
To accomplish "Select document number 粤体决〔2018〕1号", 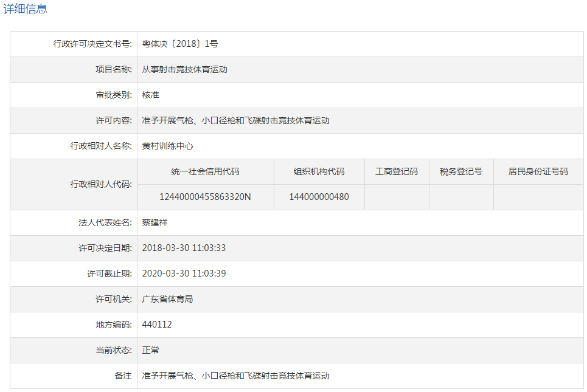I will [180, 44].
